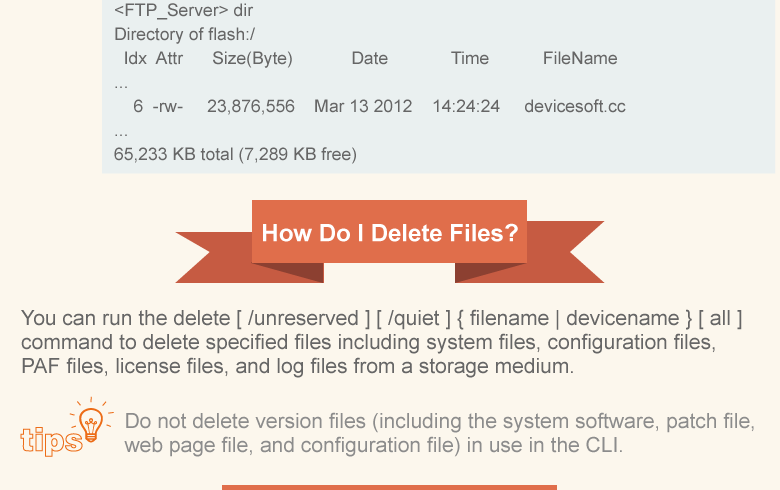
Task: Click the partial orange banner at the bottom
Action: click(390, 488)
